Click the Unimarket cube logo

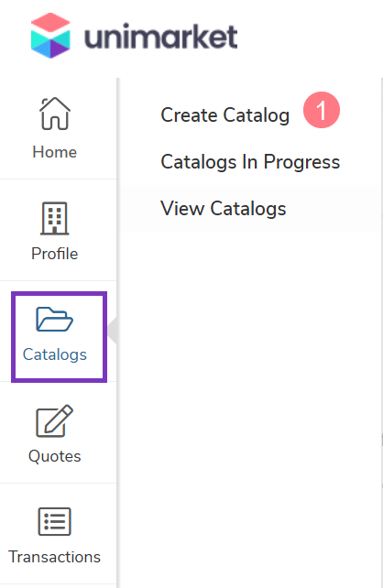click(x=50, y=36)
